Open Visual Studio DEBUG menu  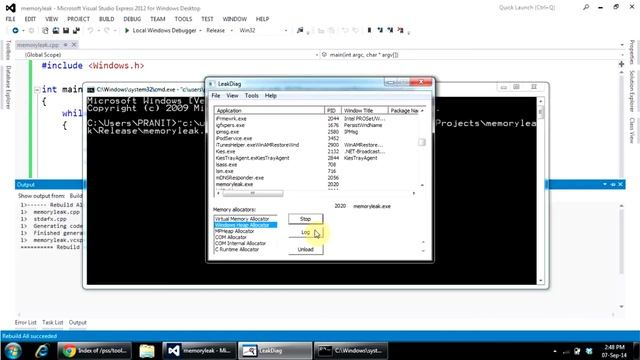[132, 19]
